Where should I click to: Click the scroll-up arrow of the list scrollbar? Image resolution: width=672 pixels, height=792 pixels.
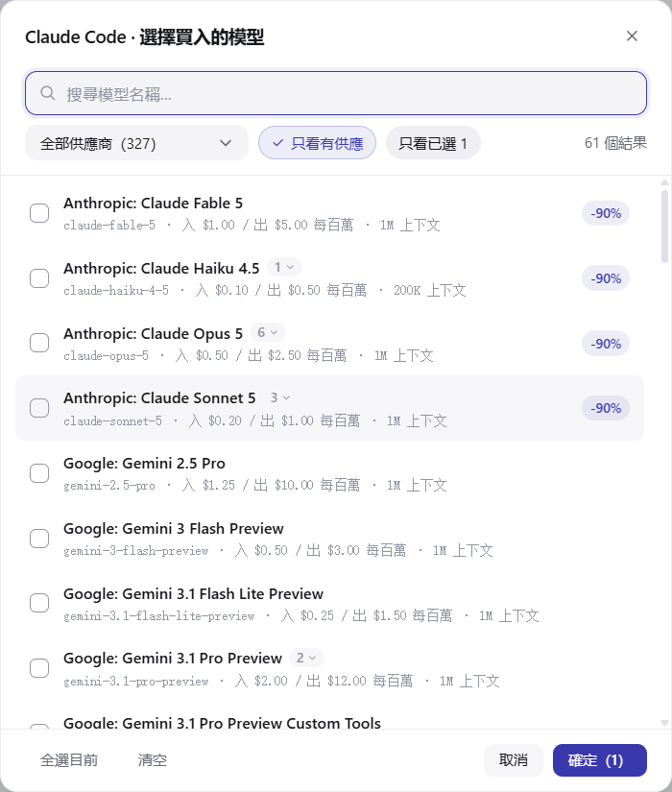click(664, 182)
